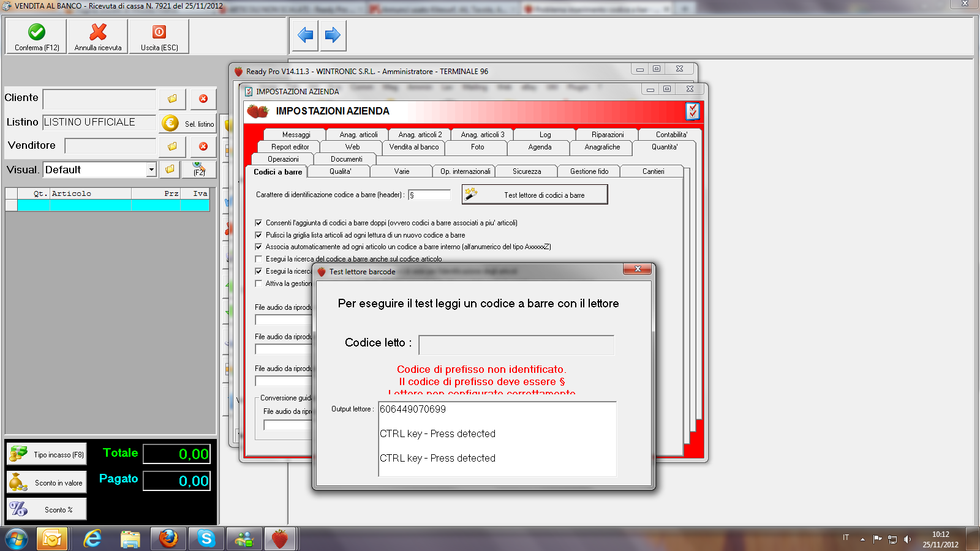This screenshot has height=551, width=980.
Task: Focus the Codice letto input field
Action: pyautogui.click(x=516, y=345)
